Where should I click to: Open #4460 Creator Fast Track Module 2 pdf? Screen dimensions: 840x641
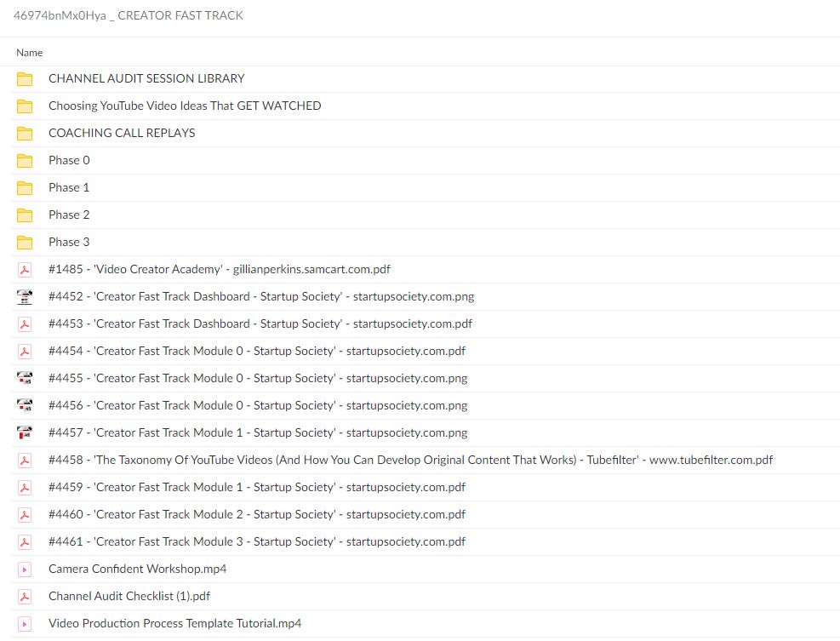click(x=257, y=514)
